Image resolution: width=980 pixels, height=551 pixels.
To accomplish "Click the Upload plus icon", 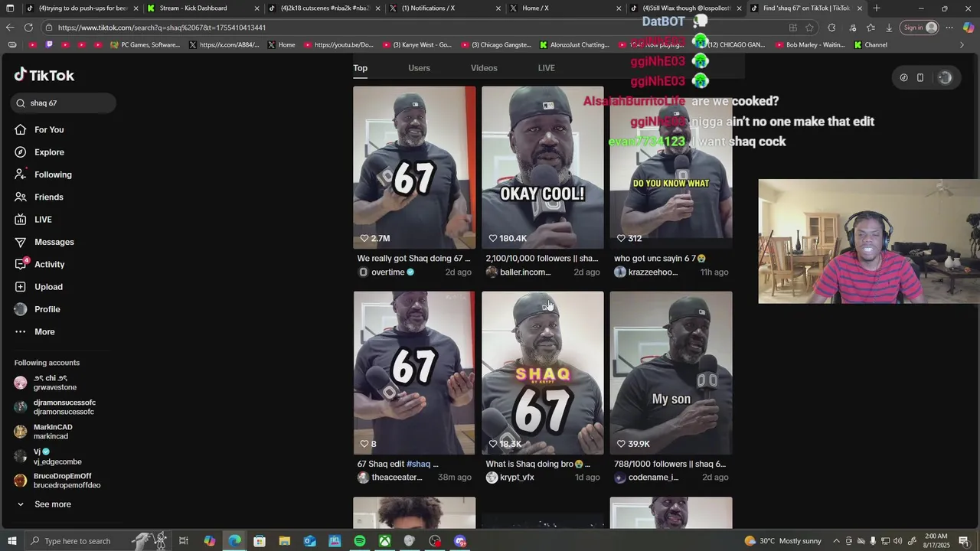I will coord(21,287).
